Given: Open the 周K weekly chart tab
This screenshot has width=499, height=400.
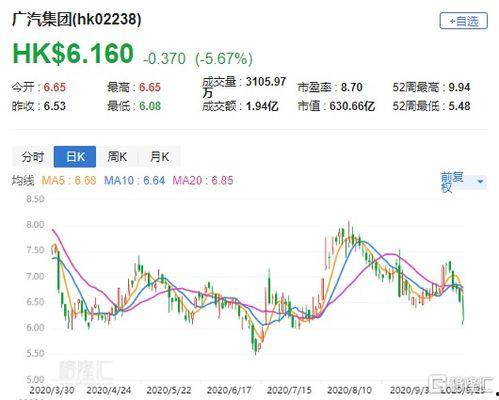Looking at the screenshot, I should (x=117, y=156).
